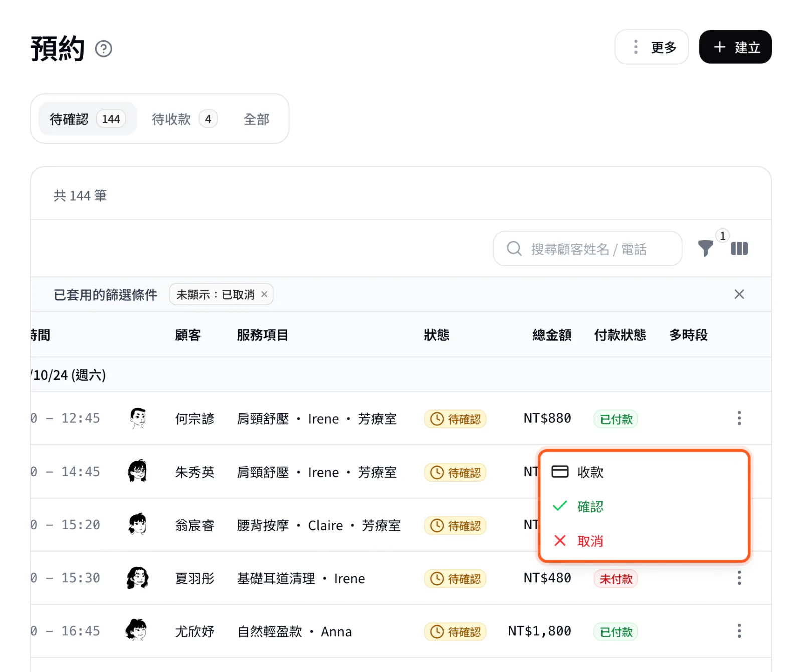Click the 10/24 (週六) date group row
The image size is (802, 672).
400,374
